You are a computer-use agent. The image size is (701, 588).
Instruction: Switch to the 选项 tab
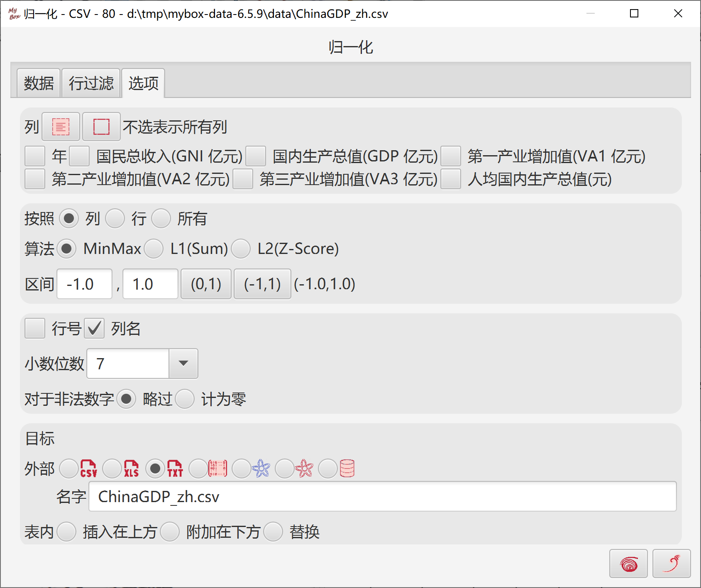(143, 83)
